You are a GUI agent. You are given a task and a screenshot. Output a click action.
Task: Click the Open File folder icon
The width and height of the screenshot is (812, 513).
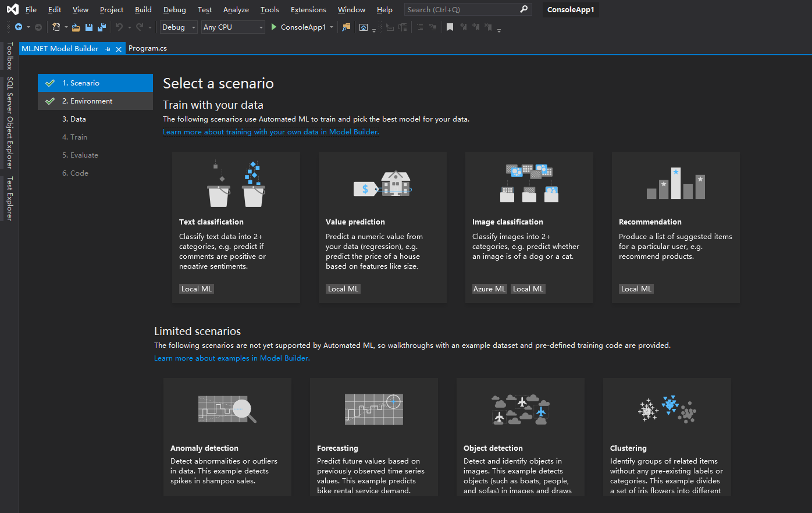tap(76, 27)
